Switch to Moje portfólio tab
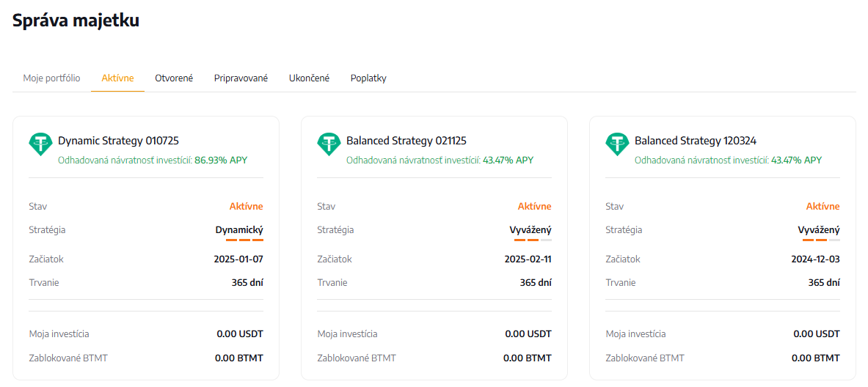 [51, 78]
